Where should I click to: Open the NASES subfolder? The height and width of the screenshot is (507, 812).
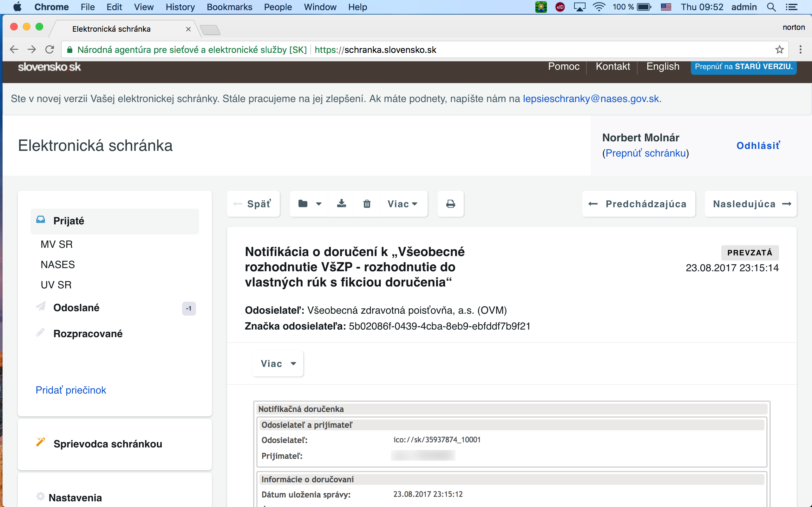coord(58,265)
